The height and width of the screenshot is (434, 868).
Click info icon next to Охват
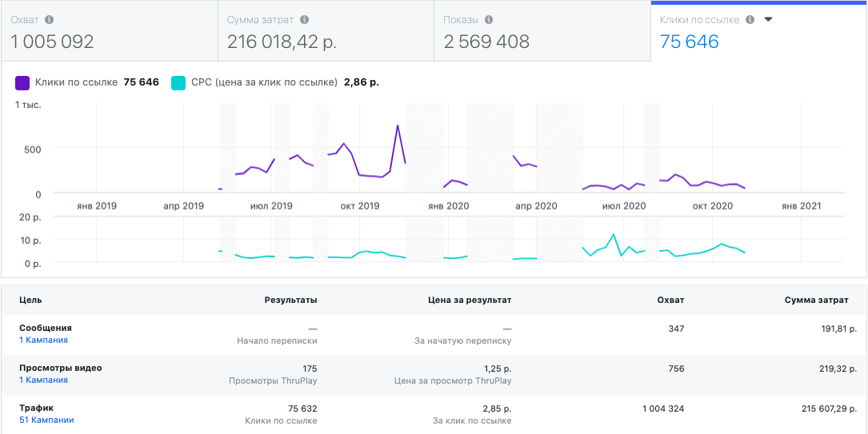click(50, 20)
